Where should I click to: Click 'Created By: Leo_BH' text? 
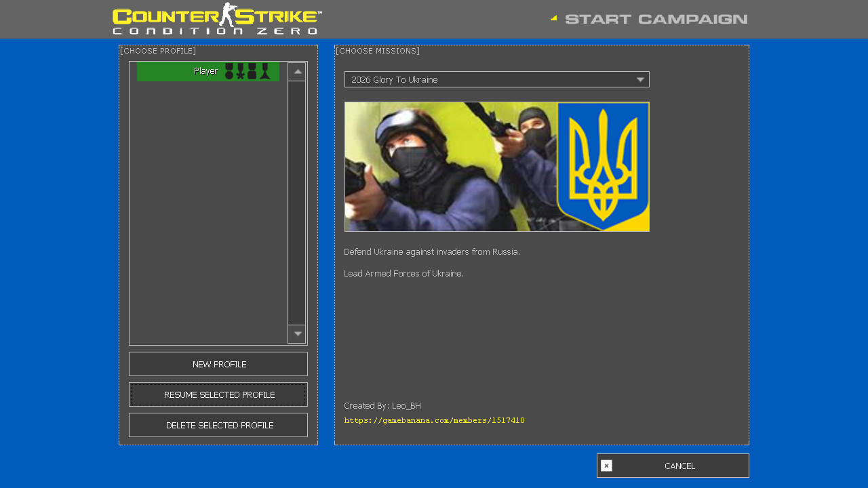(382, 406)
